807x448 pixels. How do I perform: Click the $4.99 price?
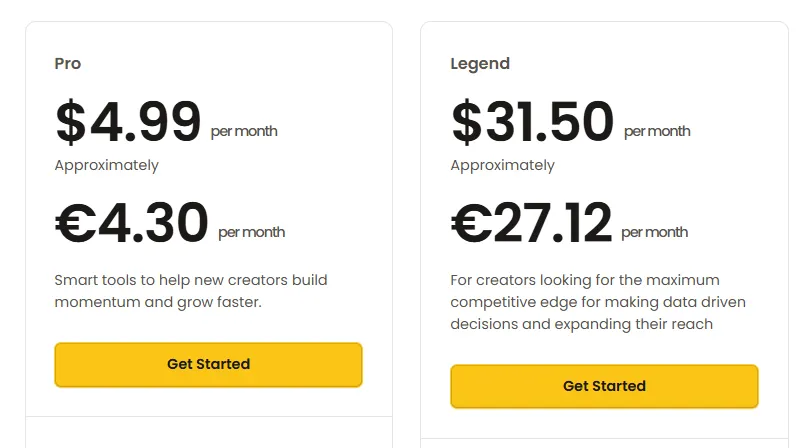pyautogui.click(x=129, y=122)
